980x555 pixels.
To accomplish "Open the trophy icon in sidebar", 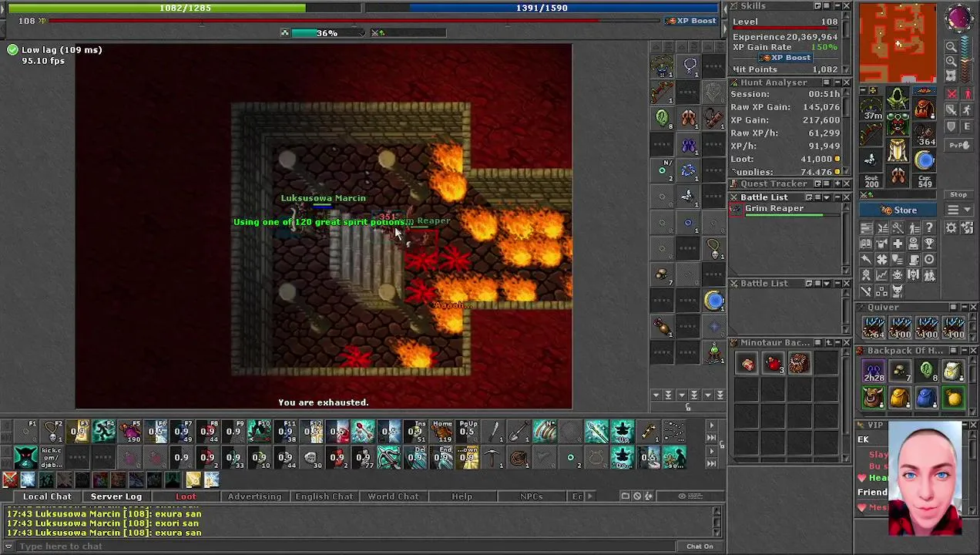I will [x=930, y=244].
